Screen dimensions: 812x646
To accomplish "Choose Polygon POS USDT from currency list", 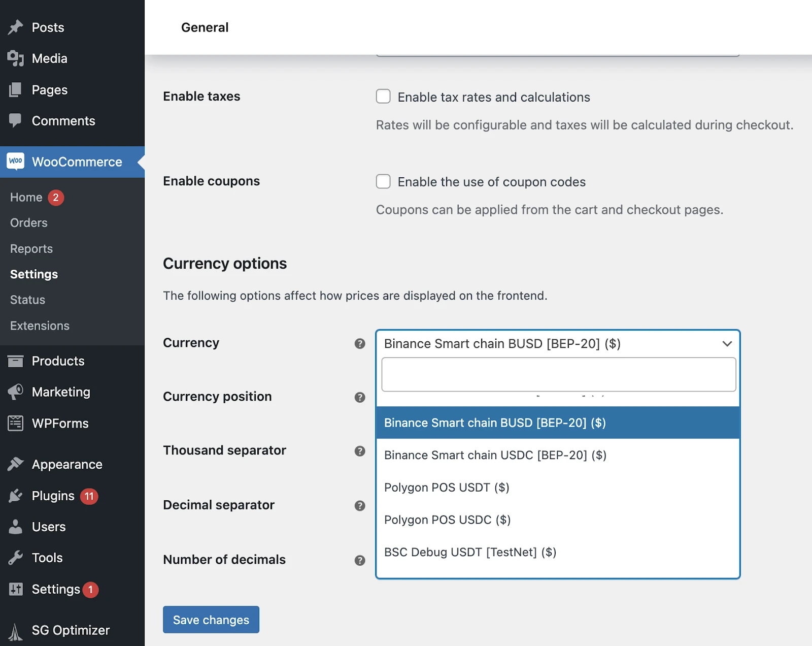I will click(446, 488).
